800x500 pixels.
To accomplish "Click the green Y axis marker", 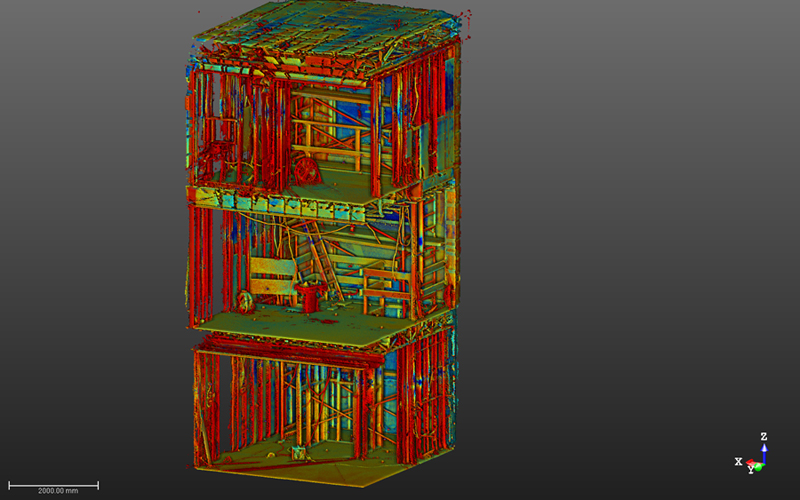I will tap(759, 466).
